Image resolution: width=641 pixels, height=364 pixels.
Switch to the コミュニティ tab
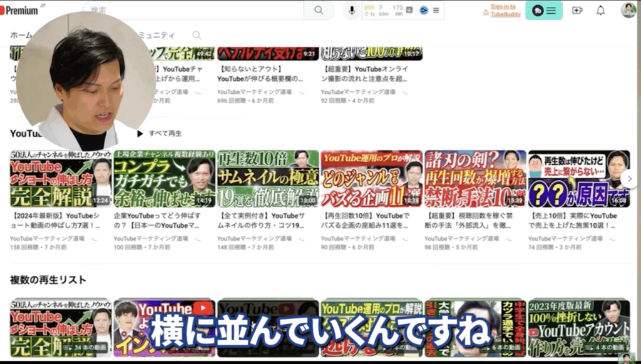(156, 36)
